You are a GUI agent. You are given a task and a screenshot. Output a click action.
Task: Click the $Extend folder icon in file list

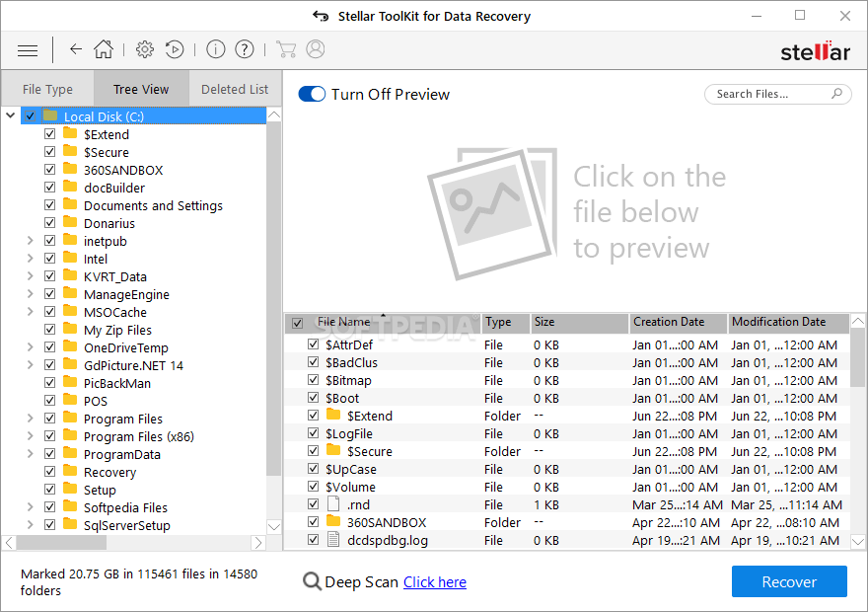point(333,415)
